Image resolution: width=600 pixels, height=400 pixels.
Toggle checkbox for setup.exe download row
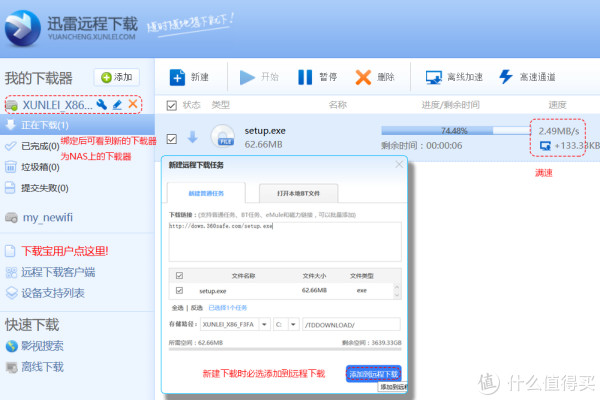[171, 139]
